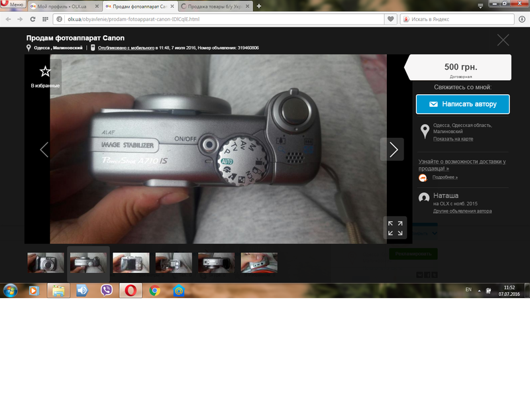Switch the EN input language indicator
This screenshot has width=530, height=420.
point(468,289)
